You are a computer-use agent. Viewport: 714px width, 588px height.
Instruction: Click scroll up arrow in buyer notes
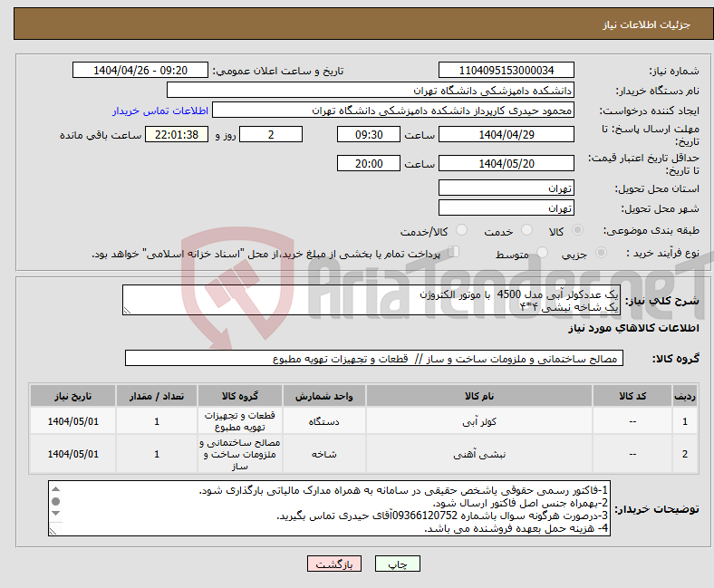click(x=55, y=489)
